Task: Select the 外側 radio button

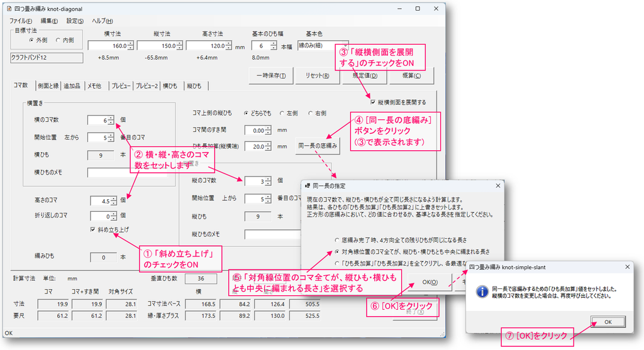Action: [38, 40]
